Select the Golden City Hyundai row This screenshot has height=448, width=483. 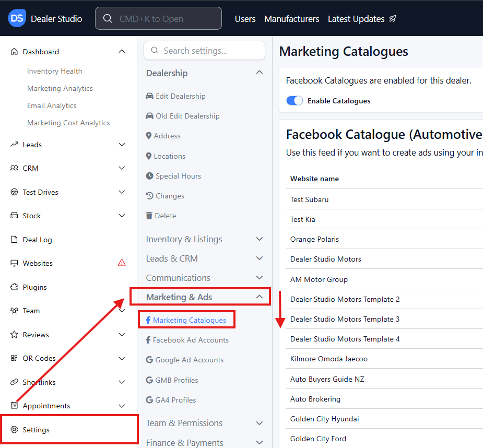coord(384,419)
